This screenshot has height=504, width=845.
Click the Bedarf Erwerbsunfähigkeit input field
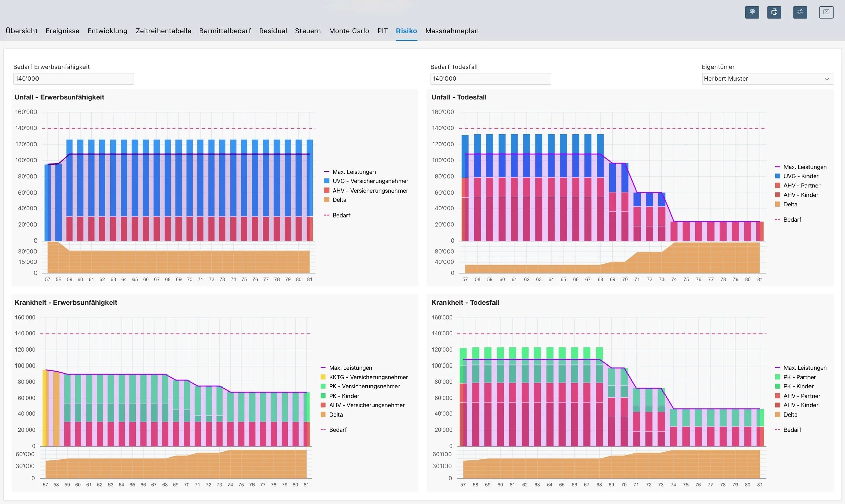click(x=73, y=79)
